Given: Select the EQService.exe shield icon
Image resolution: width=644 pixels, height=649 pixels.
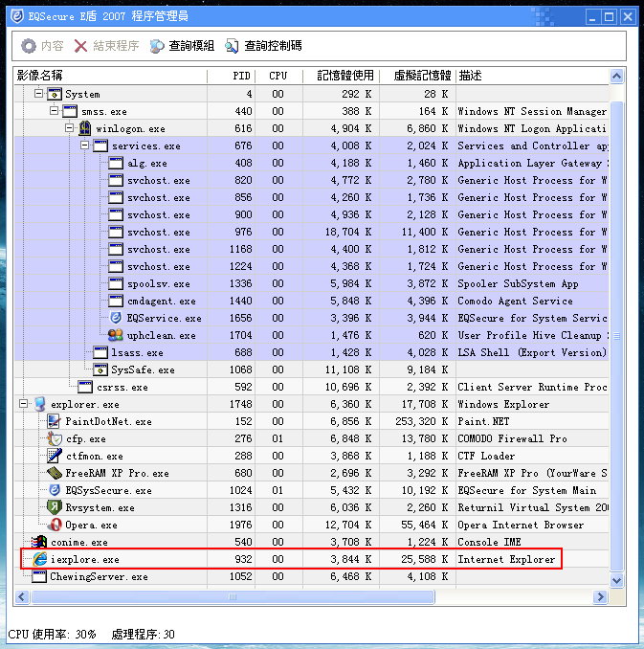Looking at the screenshot, I should (x=116, y=318).
